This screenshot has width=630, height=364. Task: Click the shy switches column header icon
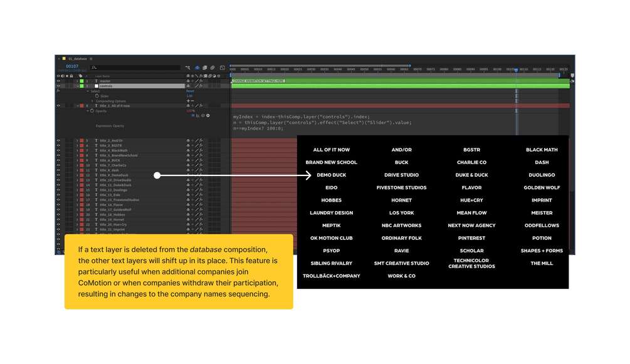[187, 76]
